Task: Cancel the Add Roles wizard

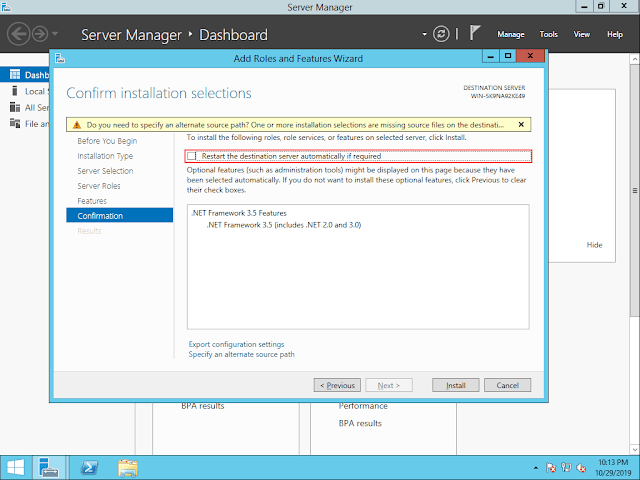Action: pyautogui.click(x=507, y=385)
